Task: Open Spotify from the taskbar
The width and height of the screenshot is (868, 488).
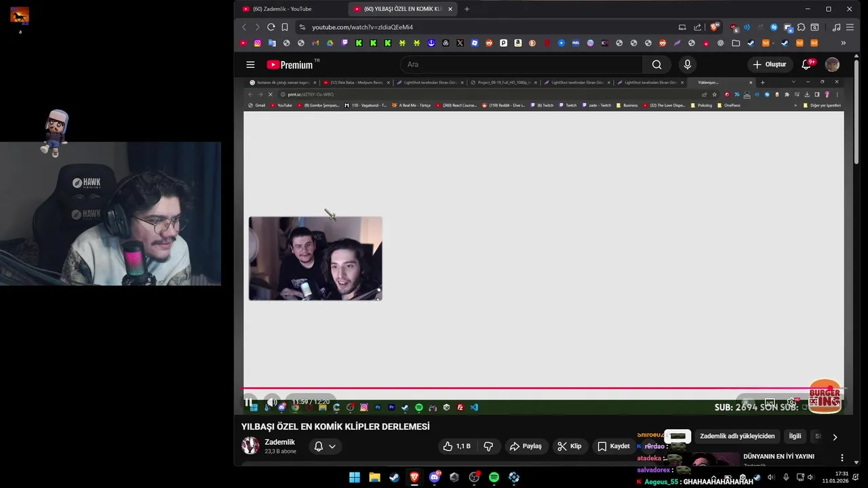Action: (x=494, y=477)
